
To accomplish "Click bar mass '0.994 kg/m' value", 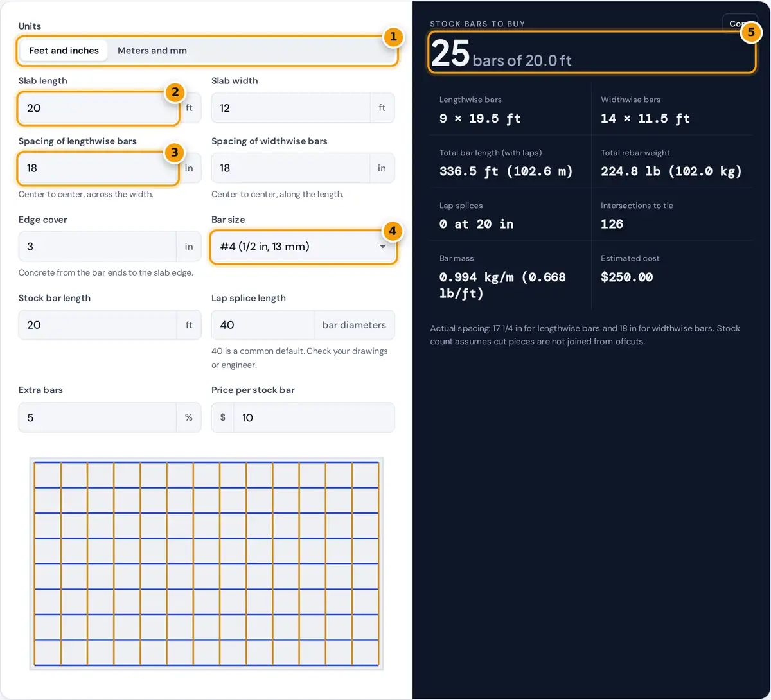I will (502, 285).
